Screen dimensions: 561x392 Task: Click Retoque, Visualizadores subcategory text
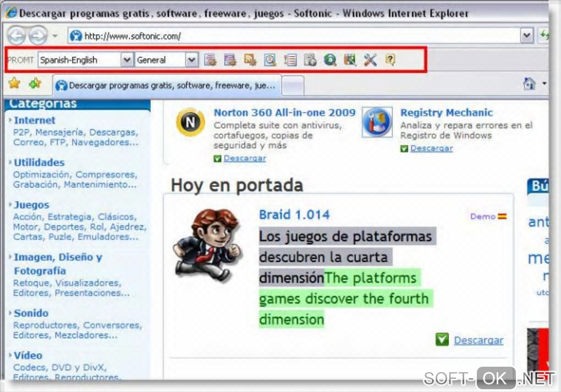[x=67, y=283]
